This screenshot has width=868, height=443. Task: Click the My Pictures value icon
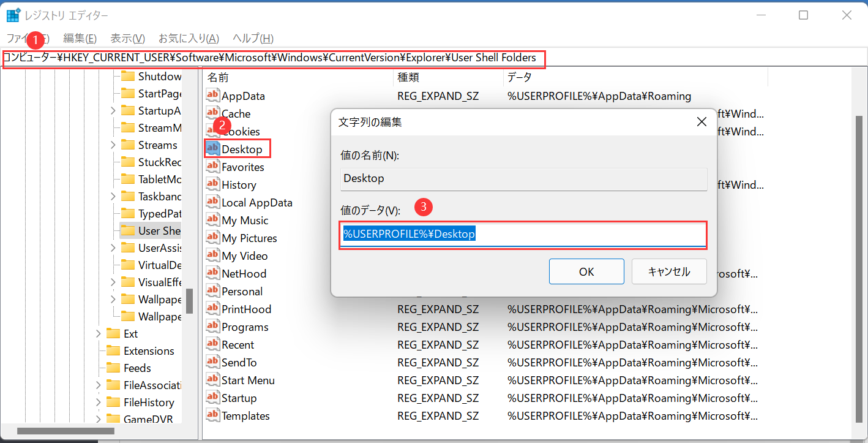(x=212, y=238)
